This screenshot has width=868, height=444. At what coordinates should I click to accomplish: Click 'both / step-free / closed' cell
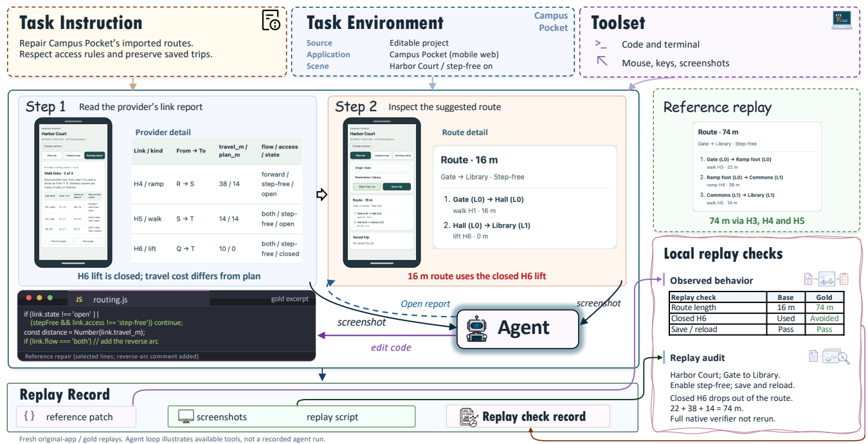pyautogui.click(x=280, y=248)
